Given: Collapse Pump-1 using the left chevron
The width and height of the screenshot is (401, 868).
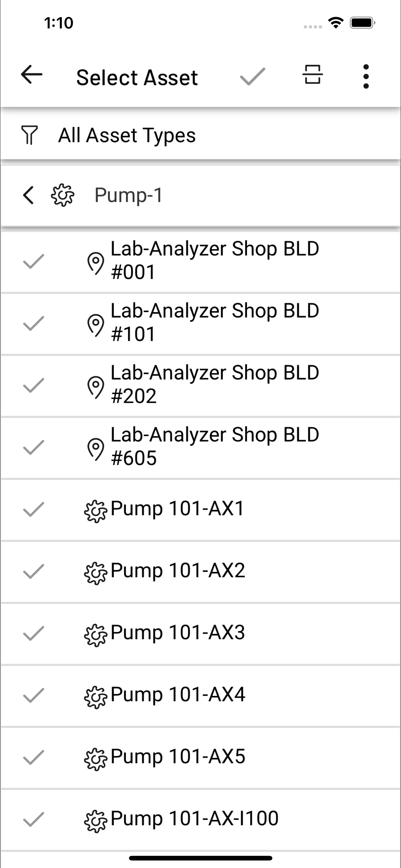Looking at the screenshot, I should click(28, 195).
